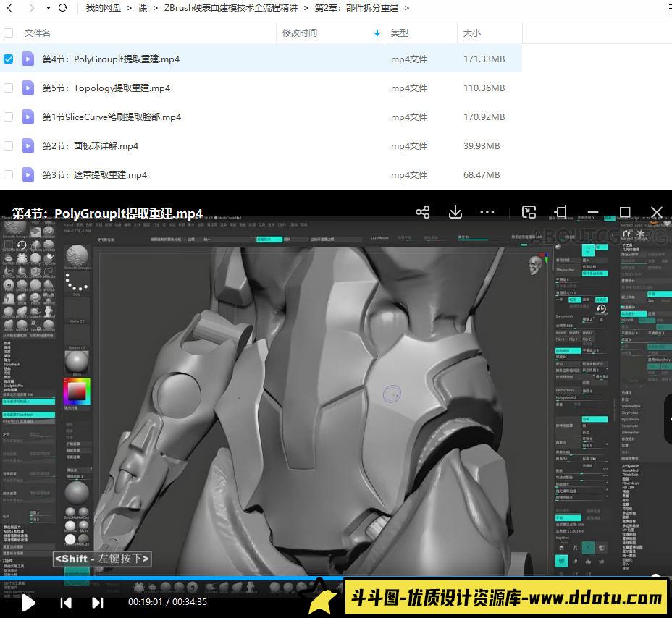The height and width of the screenshot is (618, 672).
Task: Click video icon of 第3节 遮罩提取重建 file
Action: coord(28,174)
